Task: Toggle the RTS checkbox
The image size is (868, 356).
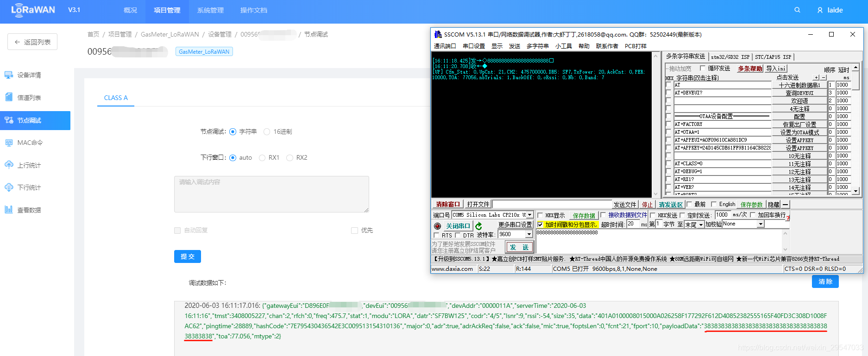Action: click(436, 235)
